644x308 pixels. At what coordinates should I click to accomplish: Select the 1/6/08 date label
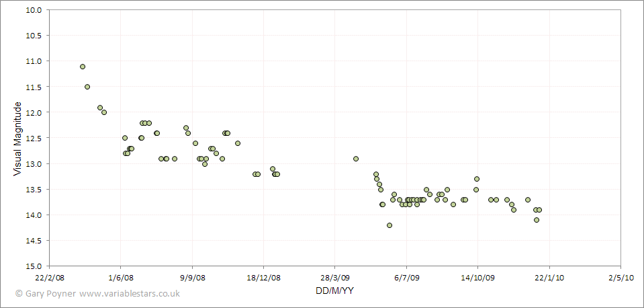click(x=120, y=278)
